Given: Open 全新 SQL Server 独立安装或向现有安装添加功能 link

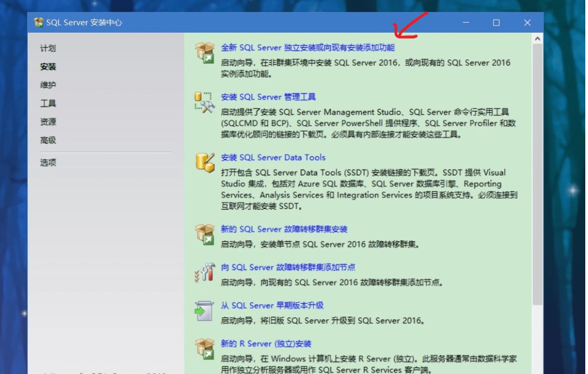Looking at the screenshot, I should [x=307, y=48].
